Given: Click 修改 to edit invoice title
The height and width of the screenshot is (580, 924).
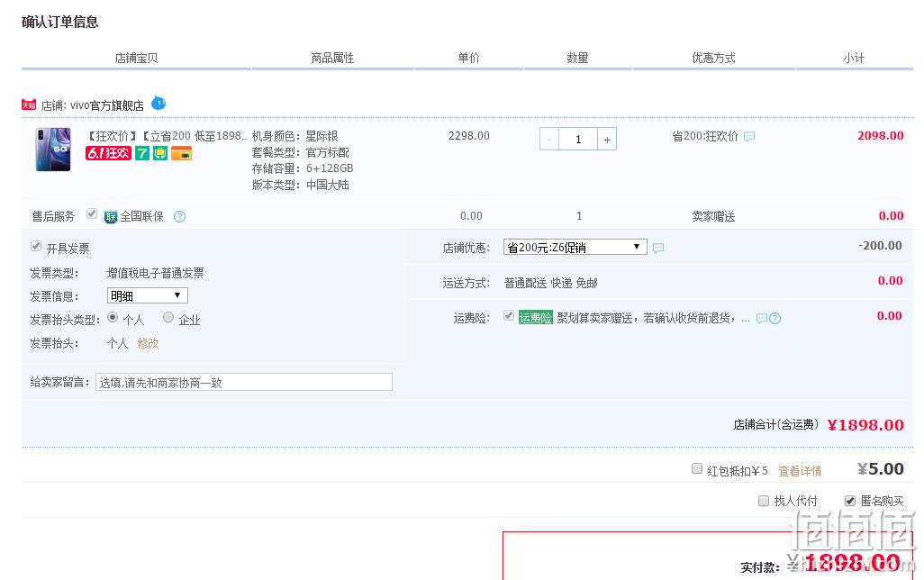Looking at the screenshot, I should [x=148, y=343].
